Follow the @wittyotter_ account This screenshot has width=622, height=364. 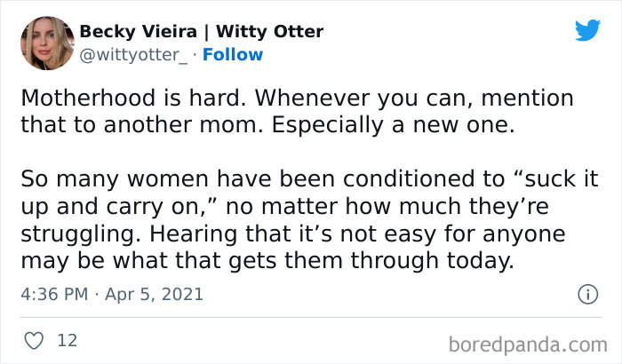click(233, 54)
